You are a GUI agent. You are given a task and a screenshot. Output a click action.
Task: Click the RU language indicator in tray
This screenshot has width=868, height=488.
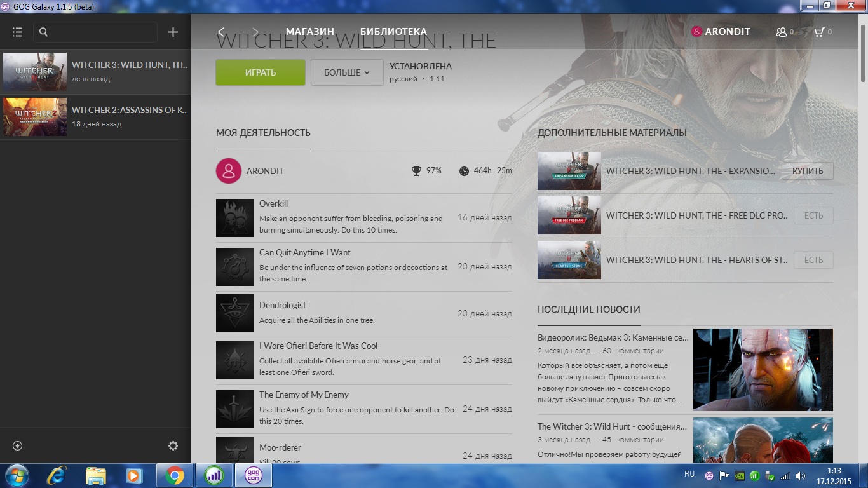(x=689, y=475)
